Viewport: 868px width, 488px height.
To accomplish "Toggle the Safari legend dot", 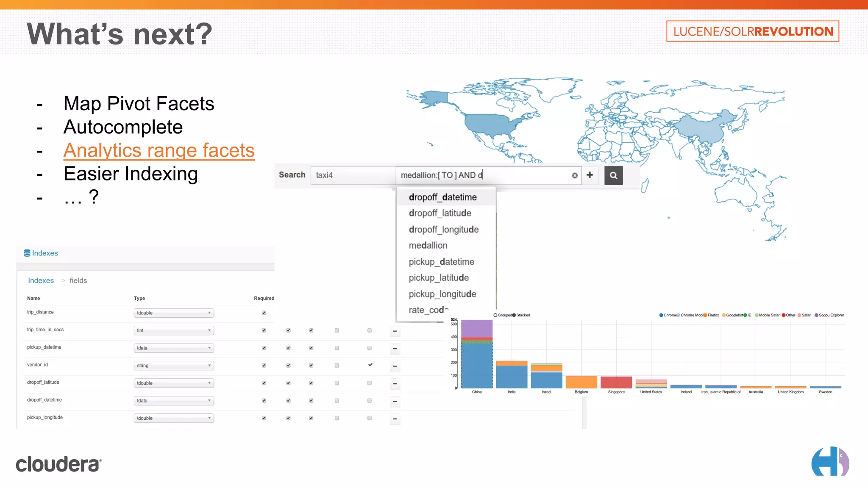I will [799, 315].
